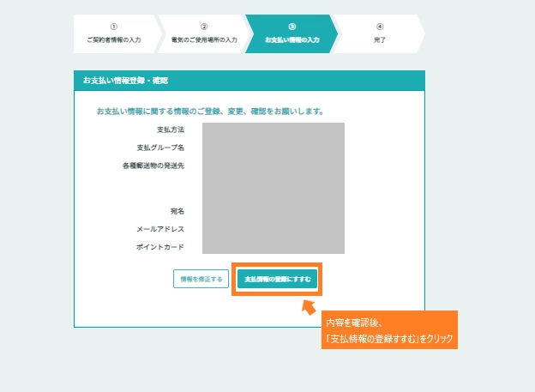Click the お支払い情報登録・確認 panel header
Screen dimensions: 535x392
(249, 80)
